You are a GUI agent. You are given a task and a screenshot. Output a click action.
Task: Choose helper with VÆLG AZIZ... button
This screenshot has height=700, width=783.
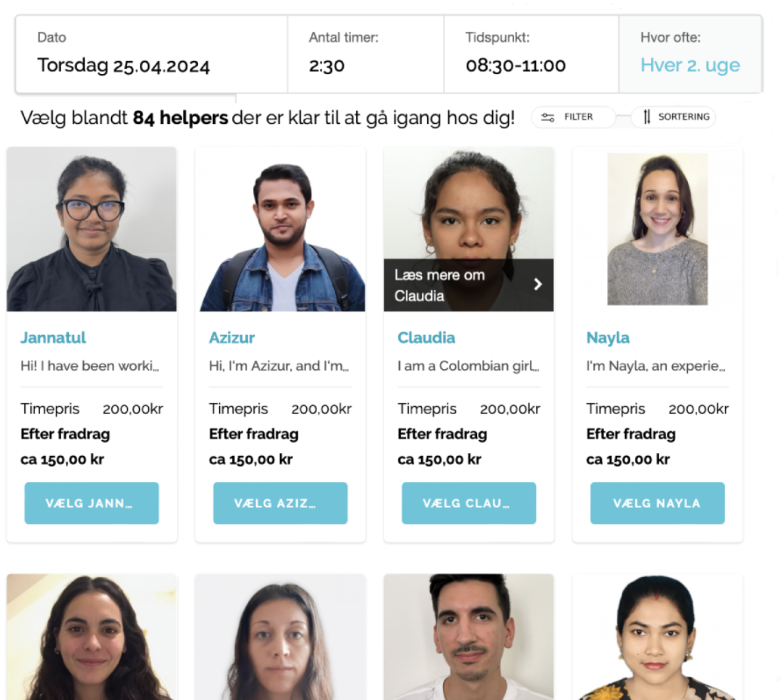point(280,503)
